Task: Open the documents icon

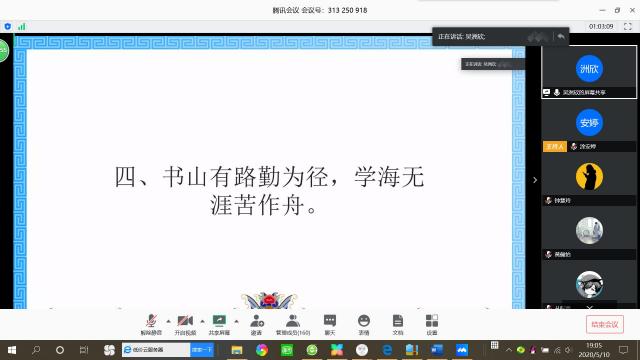Action: [398, 324]
